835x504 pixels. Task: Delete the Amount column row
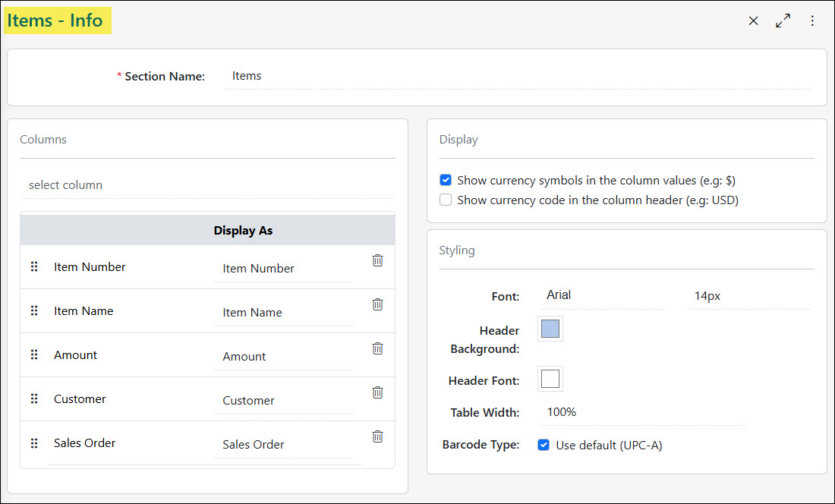click(377, 348)
